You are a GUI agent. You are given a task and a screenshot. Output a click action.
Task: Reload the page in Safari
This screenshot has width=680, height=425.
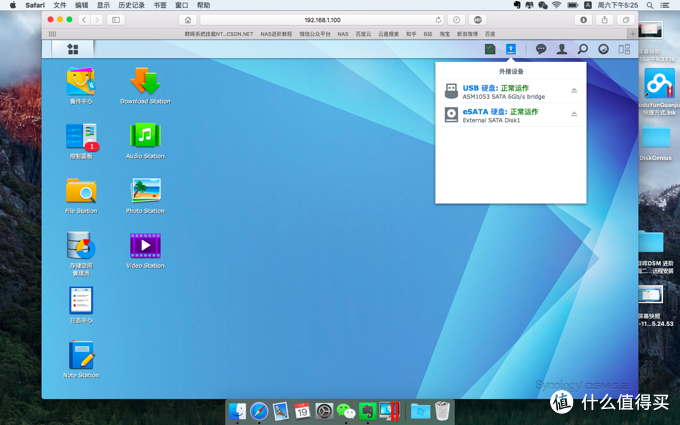438,20
